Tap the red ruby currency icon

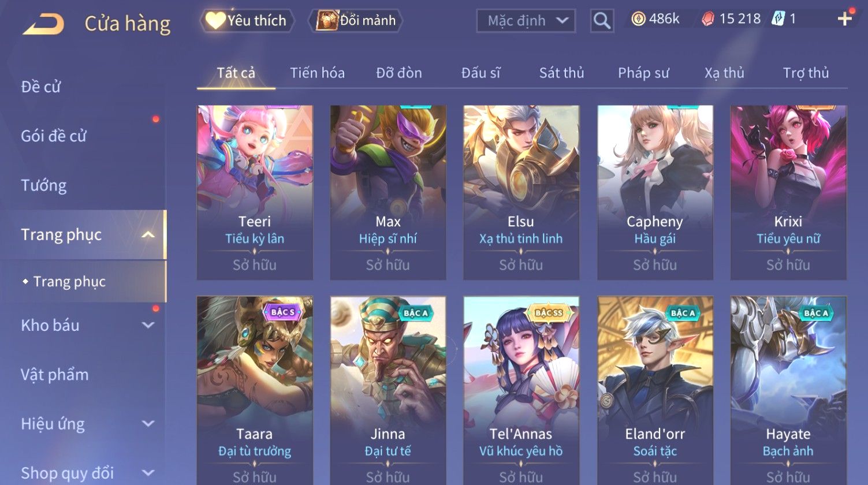708,20
